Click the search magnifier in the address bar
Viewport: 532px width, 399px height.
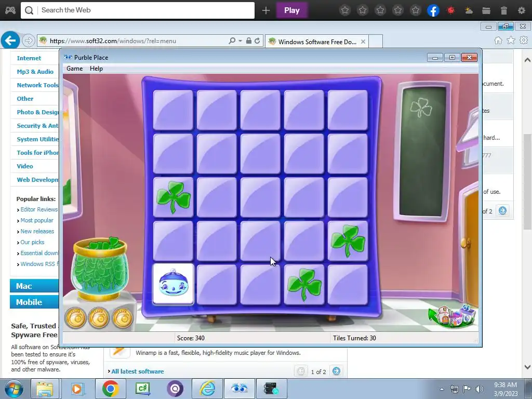232,41
